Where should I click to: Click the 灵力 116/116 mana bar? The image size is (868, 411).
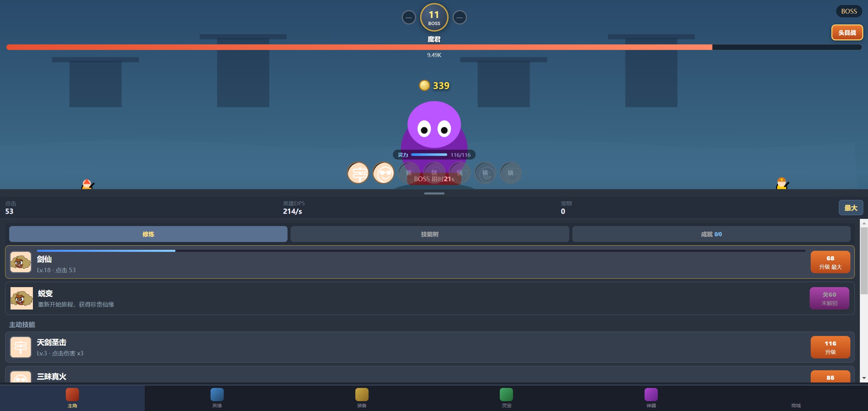[x=434, y=155]
